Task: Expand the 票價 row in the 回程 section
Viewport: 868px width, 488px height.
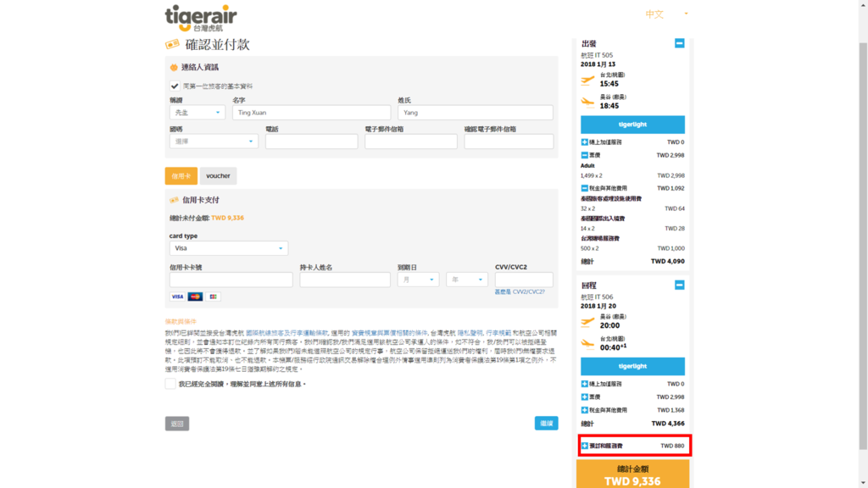Action: point(585,397)
